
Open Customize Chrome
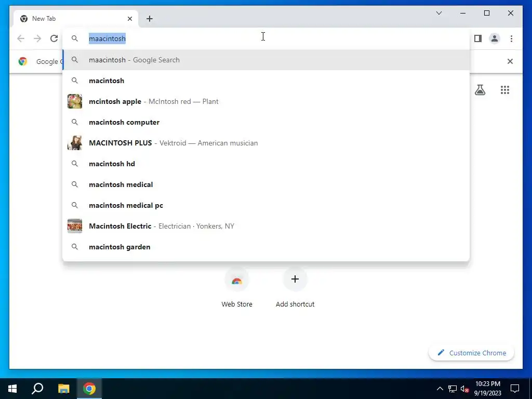pyautogui.click(x=472, y=353)
